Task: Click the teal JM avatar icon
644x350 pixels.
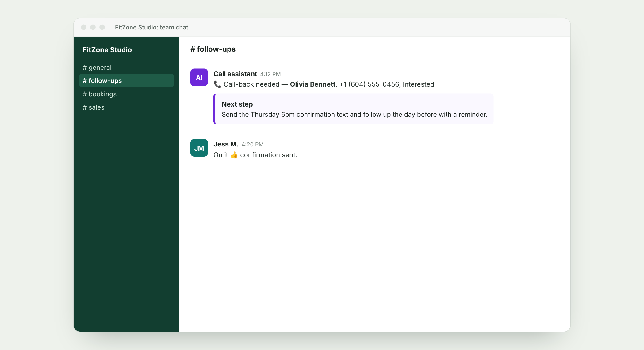Action: (x=199, y=148)
